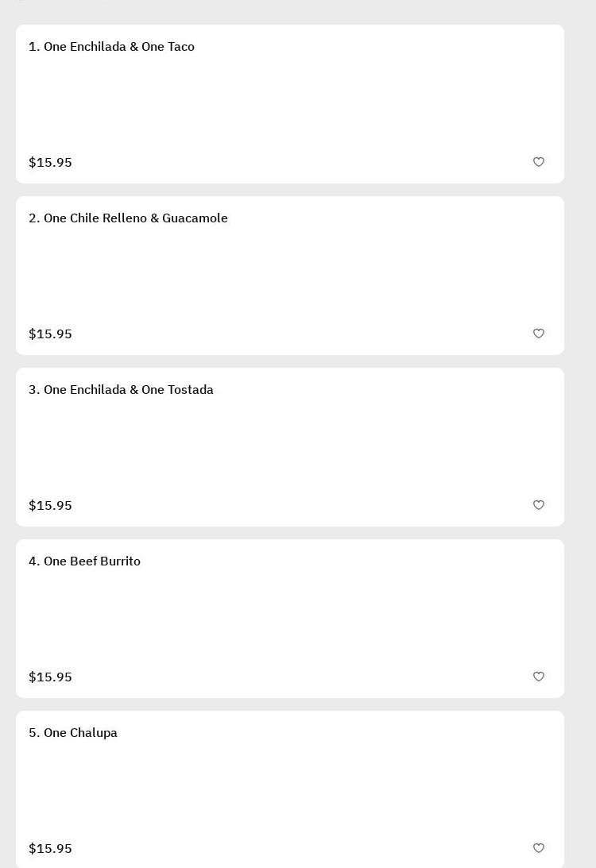Favorite the One Enchilada & One Taco item
This screenshot has width=596, height=868.
click(x=538, y=162)
